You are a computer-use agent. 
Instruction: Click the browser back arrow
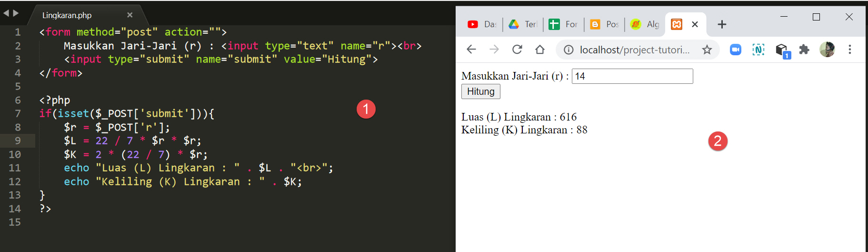click(x=471, y=50)
